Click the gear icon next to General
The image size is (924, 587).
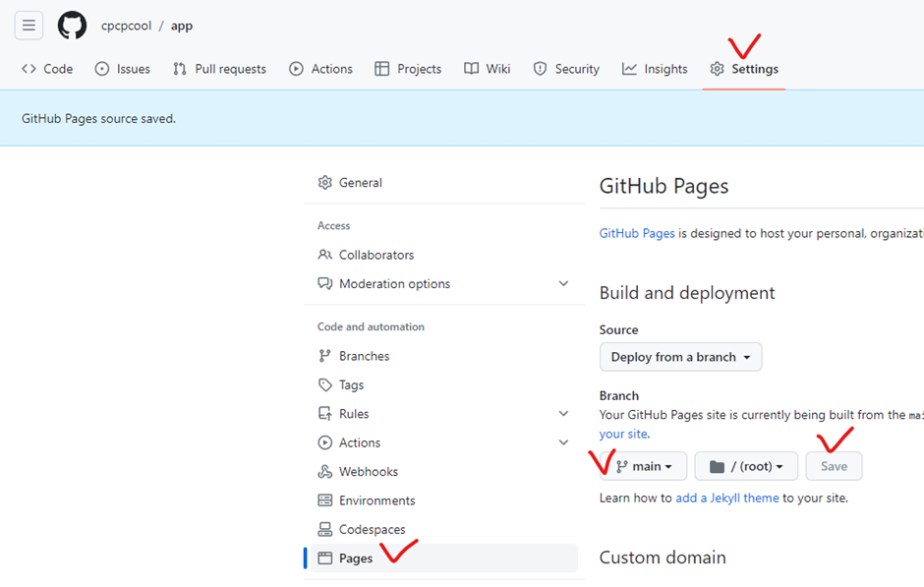coord(324,183)
